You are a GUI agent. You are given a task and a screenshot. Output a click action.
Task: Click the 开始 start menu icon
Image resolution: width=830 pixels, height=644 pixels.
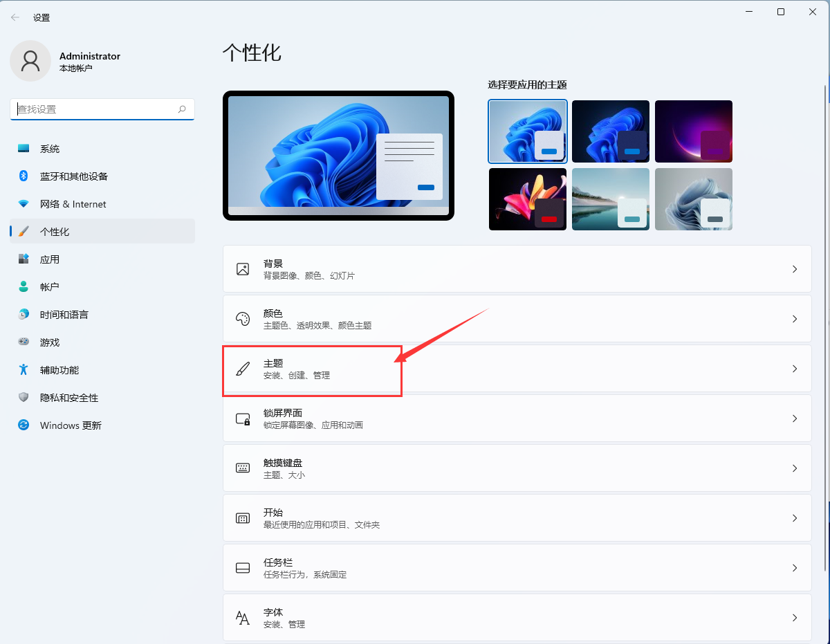point(243,518)
